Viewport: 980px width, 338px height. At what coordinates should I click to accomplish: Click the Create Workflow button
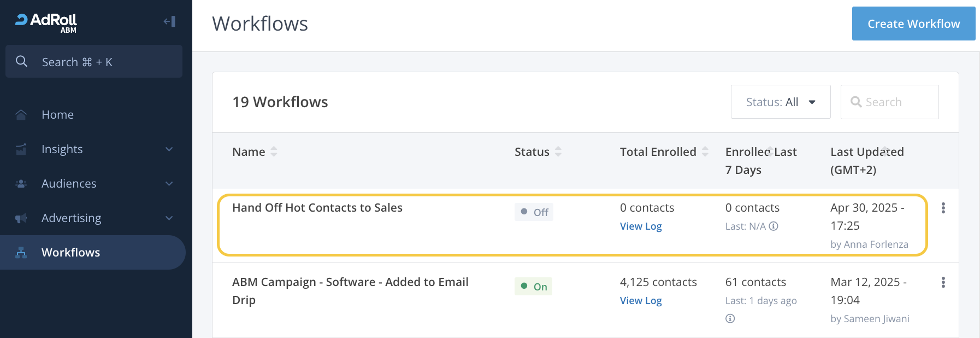pyautogui.click(x=913, y=24)
